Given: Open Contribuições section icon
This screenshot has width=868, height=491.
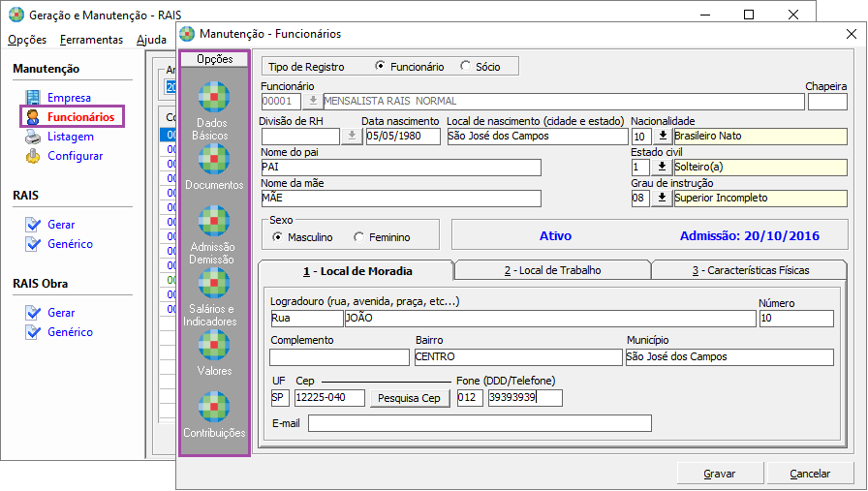Looking at the screenshot, I should click(x=214, y=407).
